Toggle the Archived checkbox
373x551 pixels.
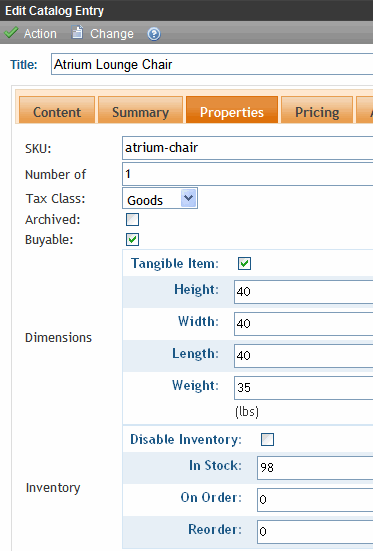click(133, 220)
